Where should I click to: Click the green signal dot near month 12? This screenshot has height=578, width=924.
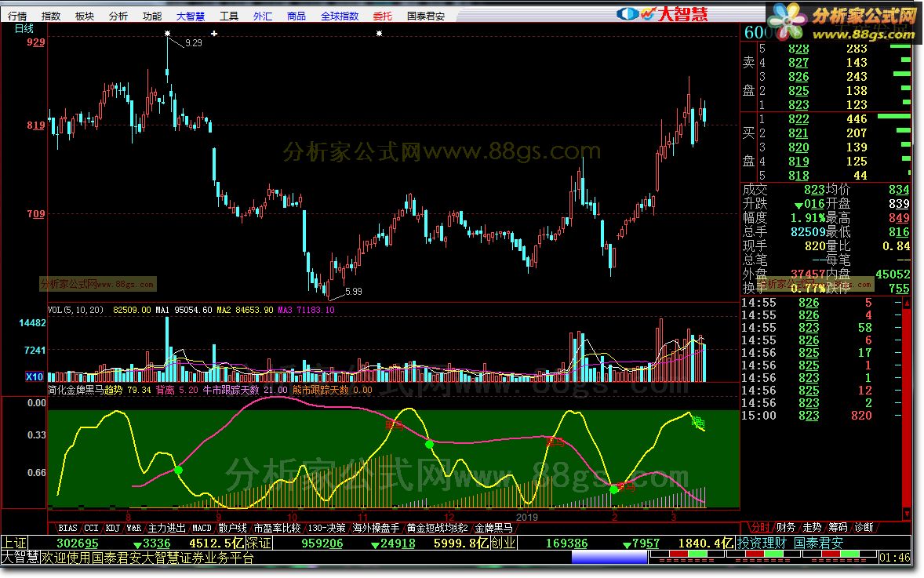pos(430,444)
